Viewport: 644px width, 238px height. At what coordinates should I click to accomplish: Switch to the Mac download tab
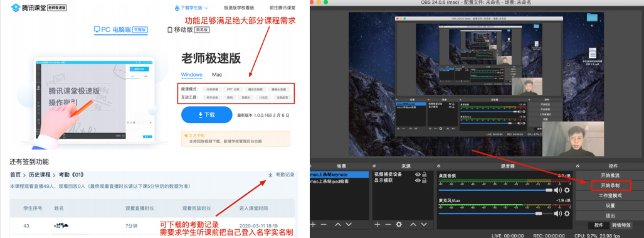click(217, 75)
